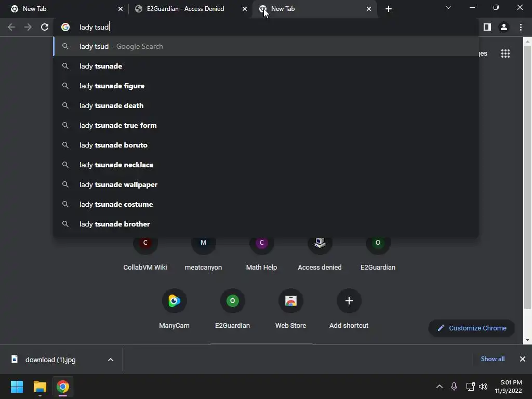Click Google icon in address bar
532x399 pixels.
65,27
